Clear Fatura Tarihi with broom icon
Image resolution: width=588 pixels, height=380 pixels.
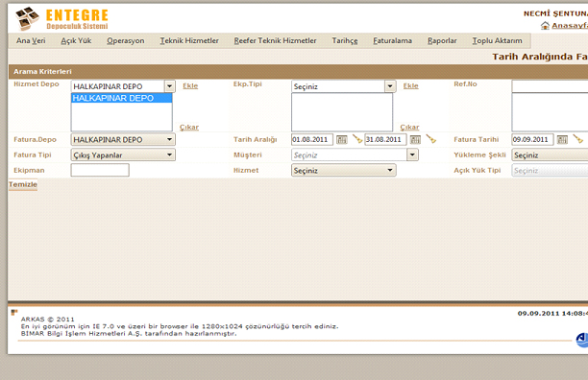click(577, 139)
